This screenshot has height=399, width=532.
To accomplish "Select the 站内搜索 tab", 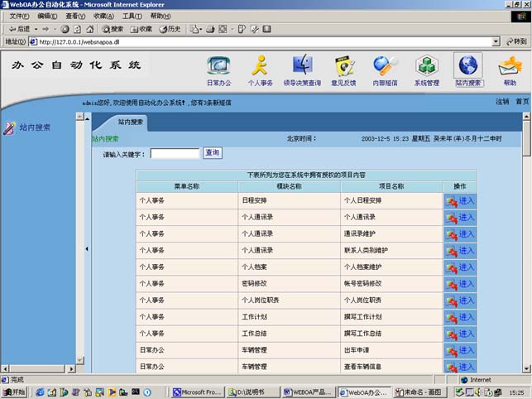I will 130,121.
